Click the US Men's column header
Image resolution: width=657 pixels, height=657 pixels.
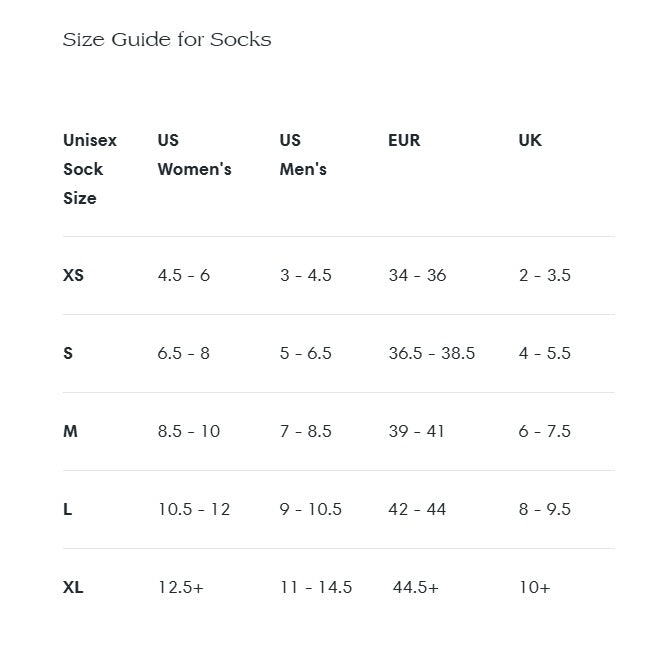point(303,155)
